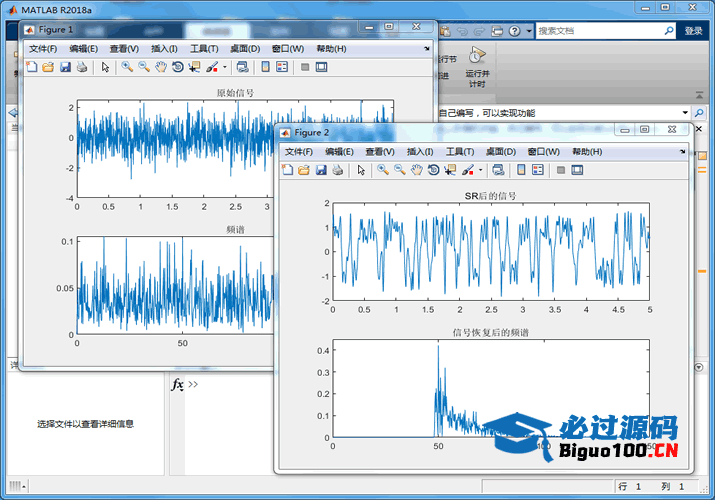Click 登录 sign-in button in MATLAB
Image resolution: width=715 pixels, height=500 pixels.
(x=693, y=31)
